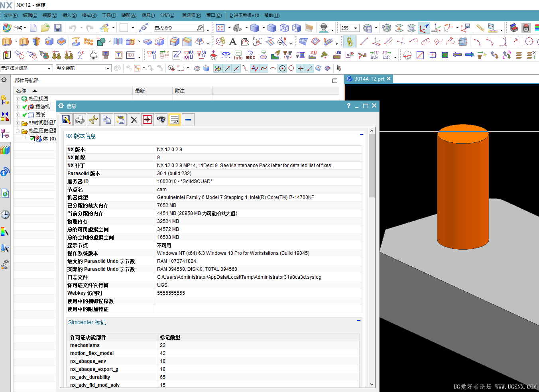Screen dimensions: 539x392
Task: Click the 启动 start button
Action: tap(14, 28)
